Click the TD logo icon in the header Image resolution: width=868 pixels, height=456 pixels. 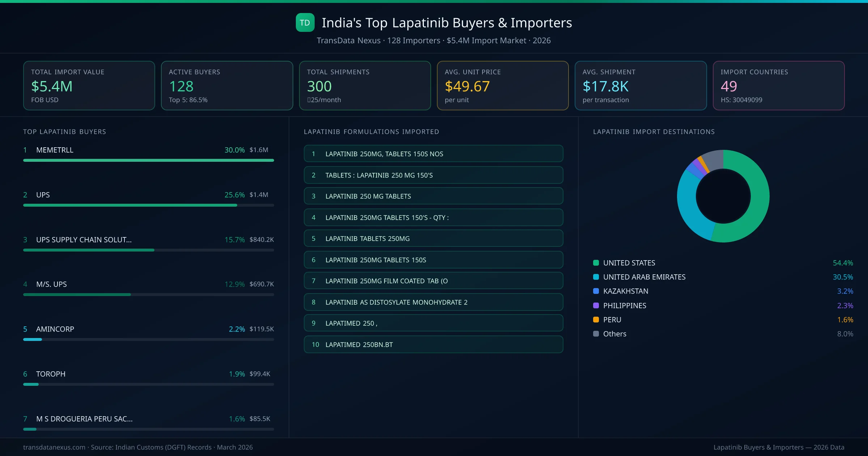[305, 23]
